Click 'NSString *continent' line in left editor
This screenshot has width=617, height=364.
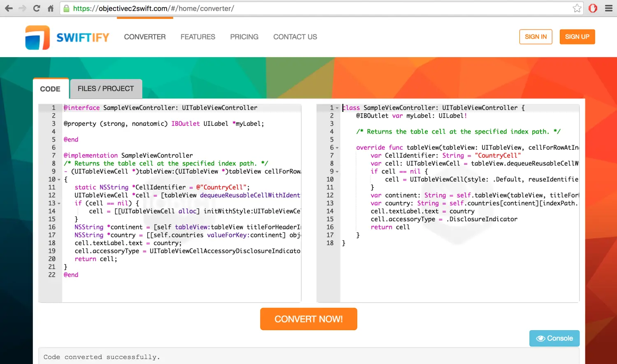click(188, 227)
